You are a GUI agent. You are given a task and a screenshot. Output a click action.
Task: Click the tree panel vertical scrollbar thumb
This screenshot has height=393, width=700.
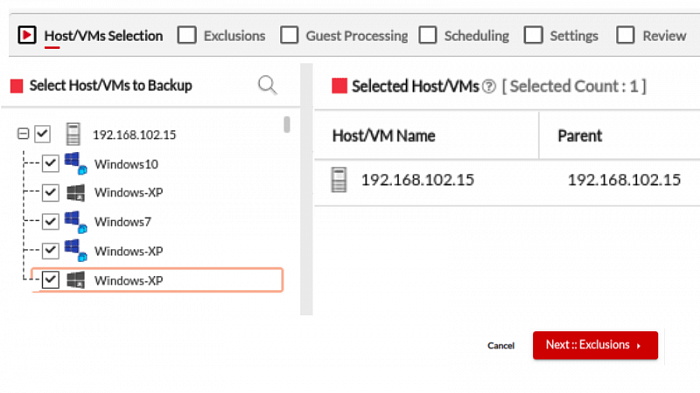[287, 125]
